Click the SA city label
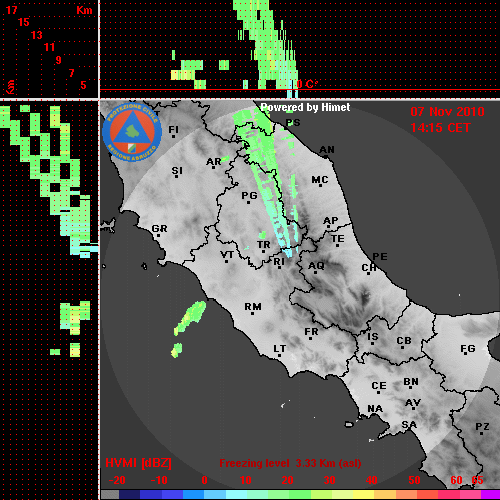500x500 pixels. 409,425
